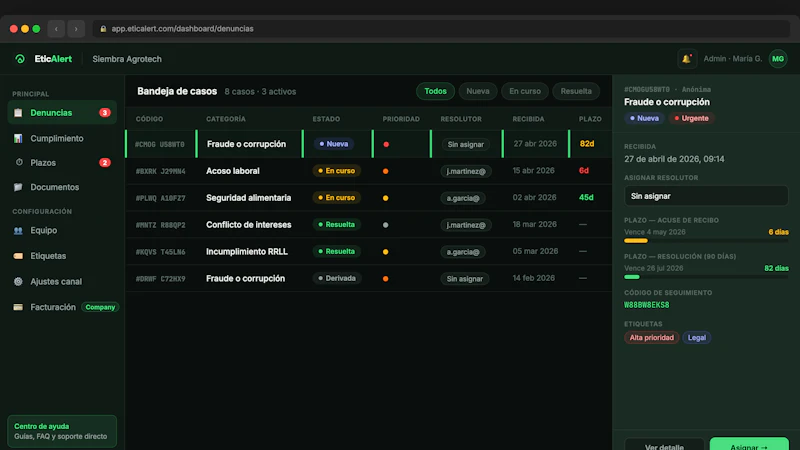800x450 pixels.
Task: Click the Derivada status badge
Action: point(337,279)
